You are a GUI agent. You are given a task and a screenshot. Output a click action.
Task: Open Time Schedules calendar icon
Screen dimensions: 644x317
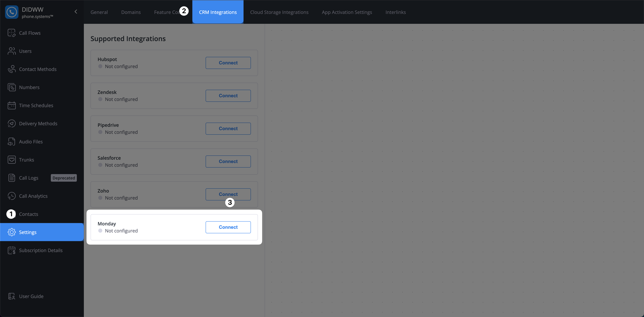[x=12, y=105]
